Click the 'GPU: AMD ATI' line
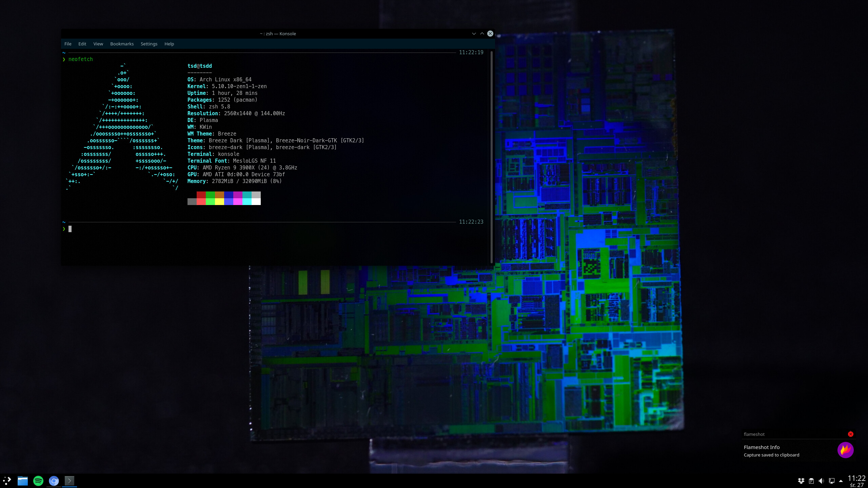This screenshot has height=488, width=868. (x=236, y=174)
